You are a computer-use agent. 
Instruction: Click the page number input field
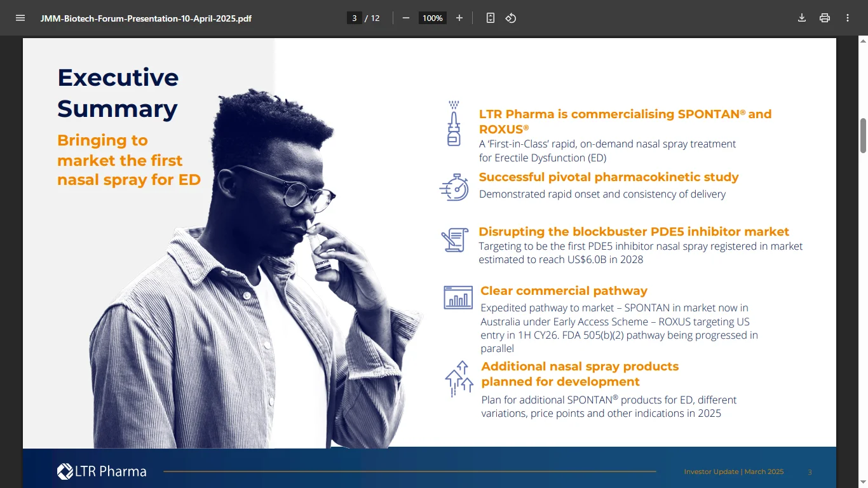(x=355, y=18)
